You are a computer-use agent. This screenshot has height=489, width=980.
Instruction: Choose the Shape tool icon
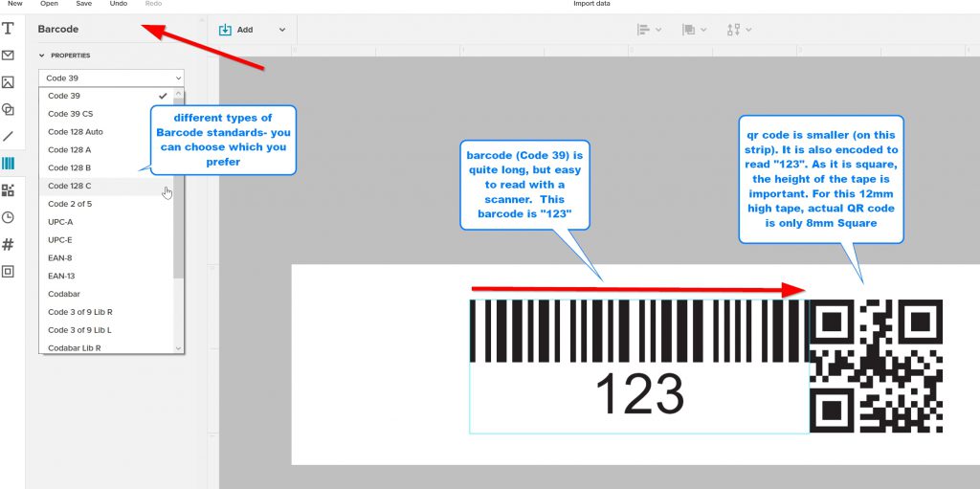coord(9,109)
